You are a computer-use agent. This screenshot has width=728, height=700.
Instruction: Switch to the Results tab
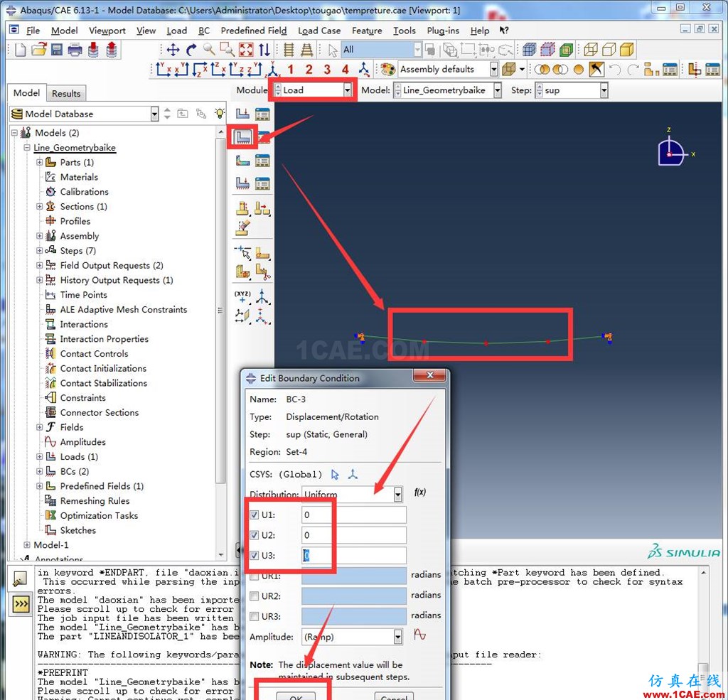(66, 93)
